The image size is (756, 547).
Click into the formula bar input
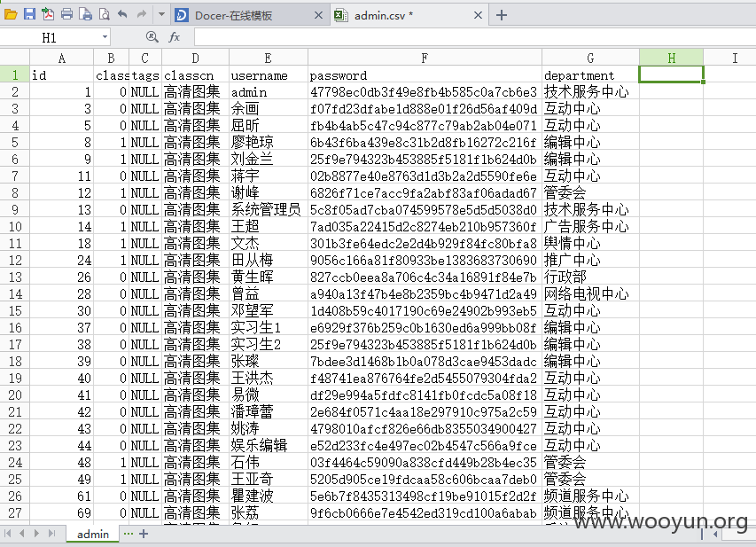tap(474, 37)
